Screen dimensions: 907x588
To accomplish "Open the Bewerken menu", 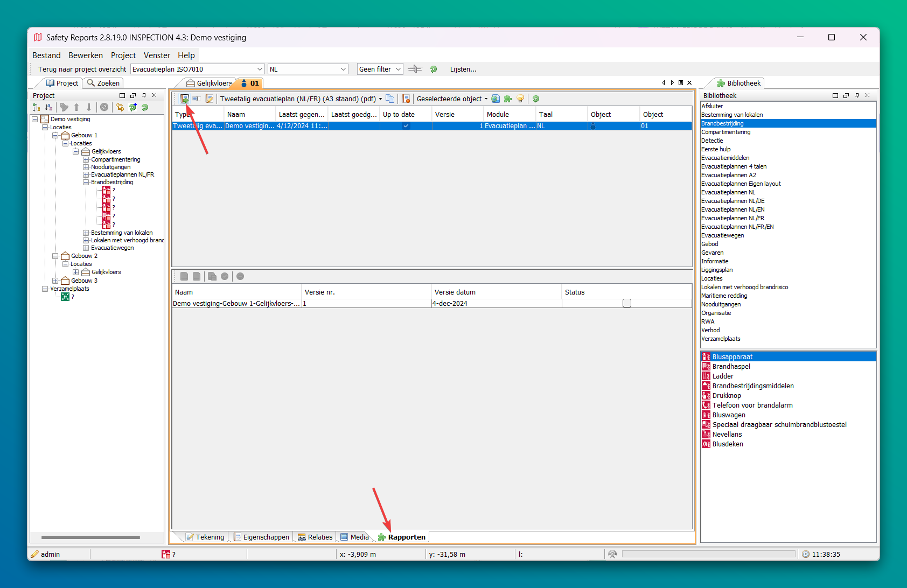I will [85, 55].
